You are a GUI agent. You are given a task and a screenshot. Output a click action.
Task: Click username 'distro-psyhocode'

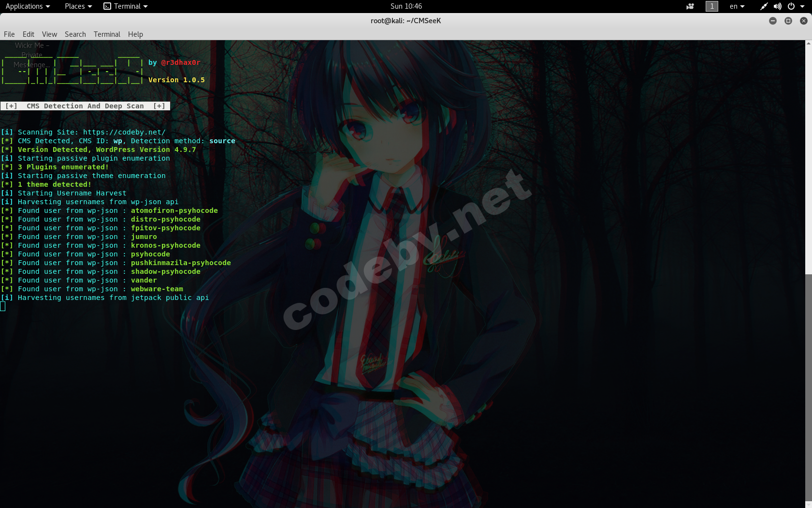point(166,219)
